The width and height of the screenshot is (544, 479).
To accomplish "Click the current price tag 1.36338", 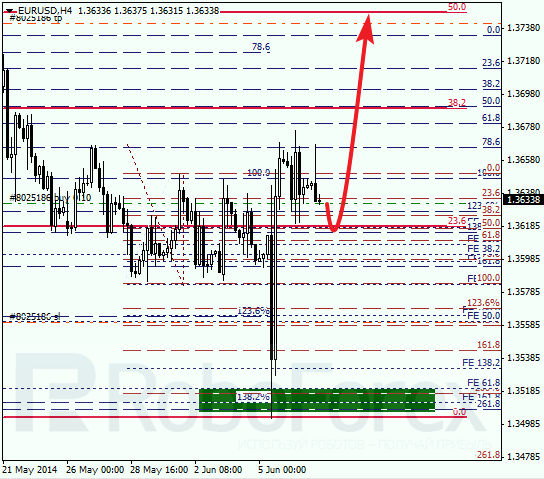I will click(x=523, y=199).
